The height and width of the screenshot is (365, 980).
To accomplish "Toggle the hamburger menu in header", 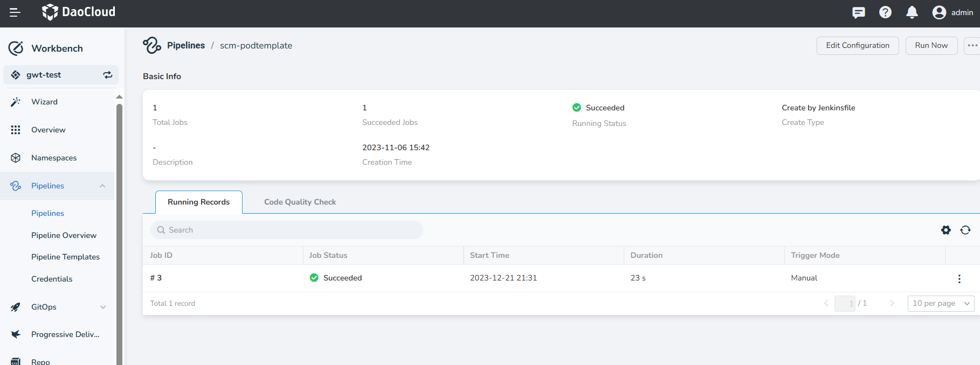I will coord(15,12).
